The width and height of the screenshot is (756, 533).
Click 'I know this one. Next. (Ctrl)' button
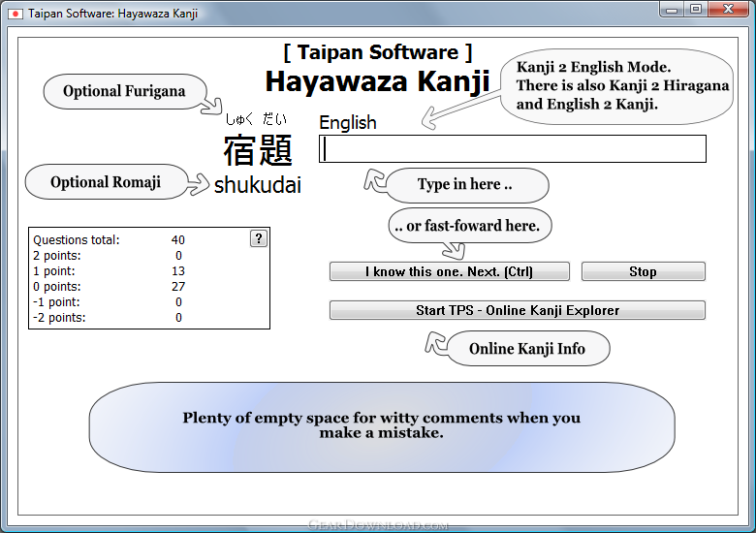[450, 271]
